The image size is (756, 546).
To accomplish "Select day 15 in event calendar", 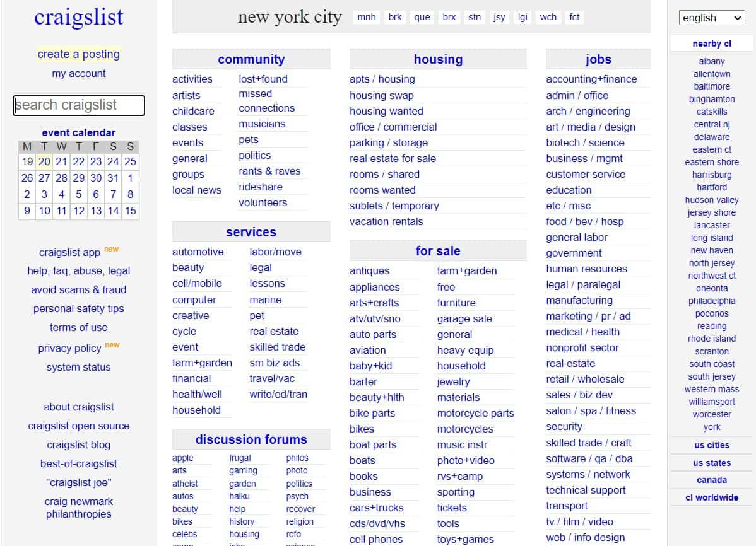I will (x=130, y=211).
